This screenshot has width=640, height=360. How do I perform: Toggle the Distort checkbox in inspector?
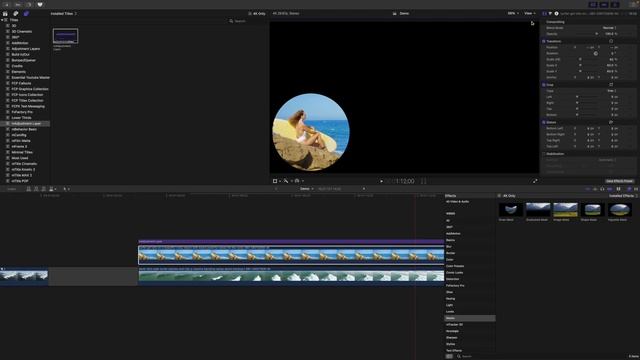(544, 122)
